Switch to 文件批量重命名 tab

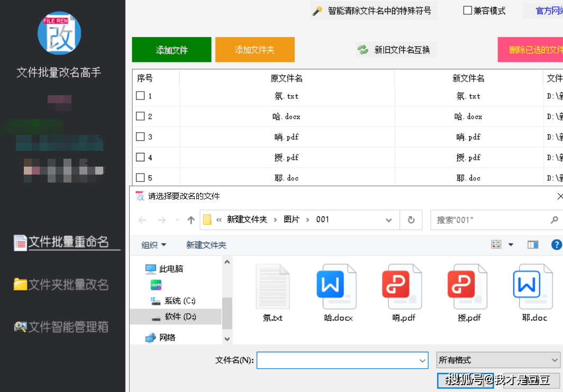pyautogui.click(x=67, y=243)
